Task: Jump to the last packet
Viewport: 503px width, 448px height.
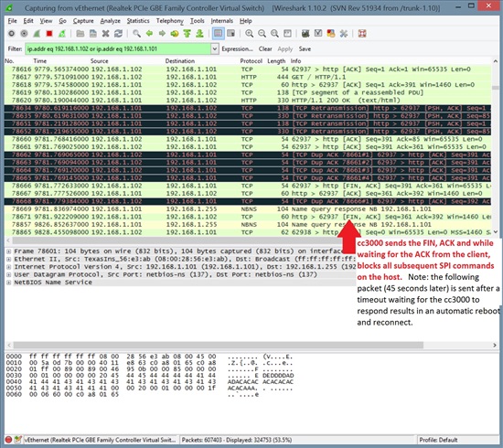Action: pyautogui.click(x=199, y=33)
